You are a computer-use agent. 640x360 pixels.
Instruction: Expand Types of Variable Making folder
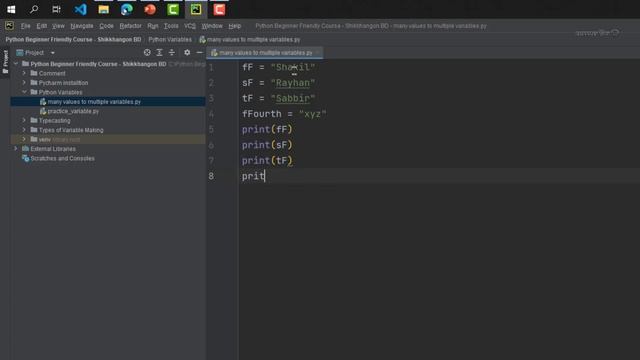[x=24, y=130]
